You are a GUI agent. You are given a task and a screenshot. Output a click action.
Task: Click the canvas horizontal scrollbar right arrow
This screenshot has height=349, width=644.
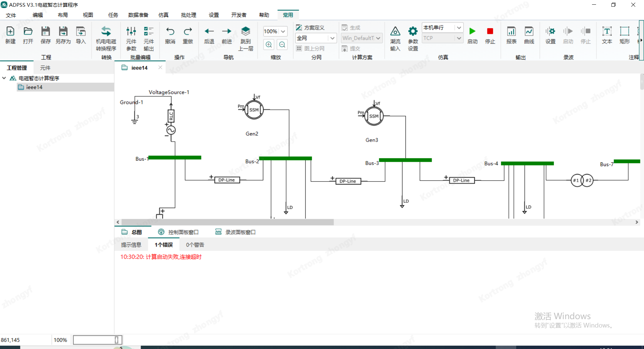point(637,222)
